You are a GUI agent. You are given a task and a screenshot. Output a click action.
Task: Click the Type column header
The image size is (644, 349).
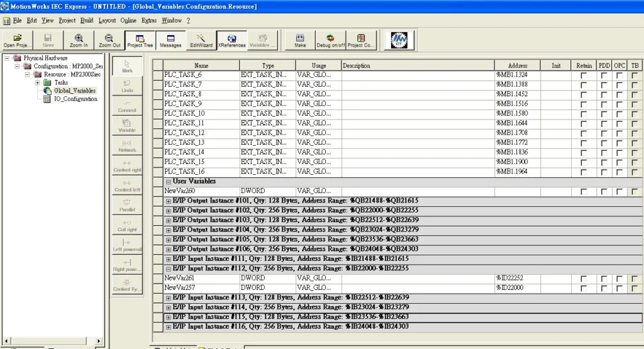click(268, 65)
